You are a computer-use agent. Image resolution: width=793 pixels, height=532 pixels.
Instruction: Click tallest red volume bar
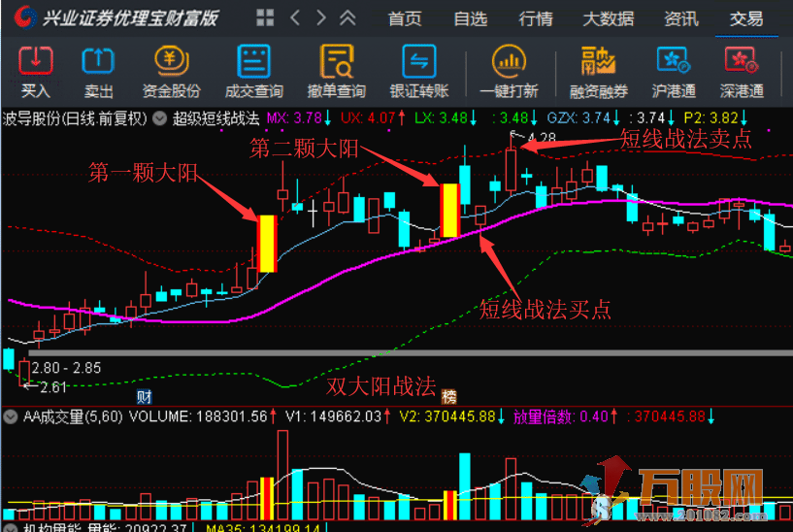pos(282,475)
